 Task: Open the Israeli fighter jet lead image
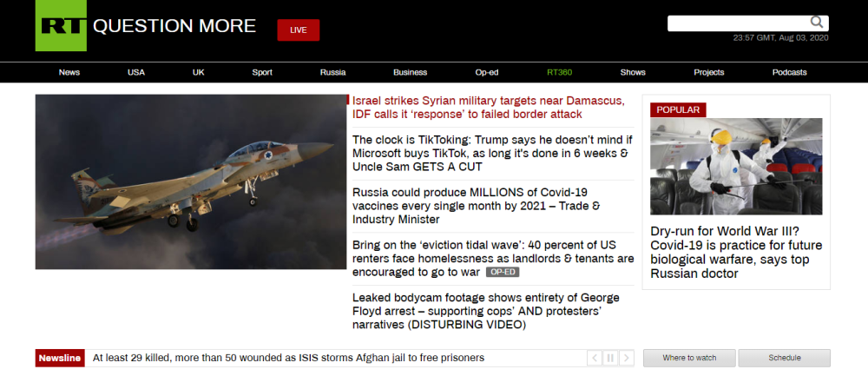(191, 181)
